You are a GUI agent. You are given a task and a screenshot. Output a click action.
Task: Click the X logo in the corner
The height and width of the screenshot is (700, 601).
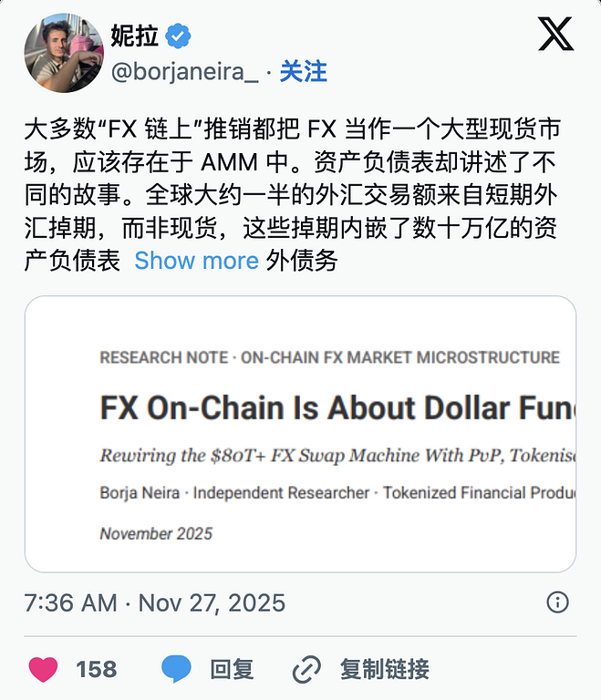coord(555,36)
